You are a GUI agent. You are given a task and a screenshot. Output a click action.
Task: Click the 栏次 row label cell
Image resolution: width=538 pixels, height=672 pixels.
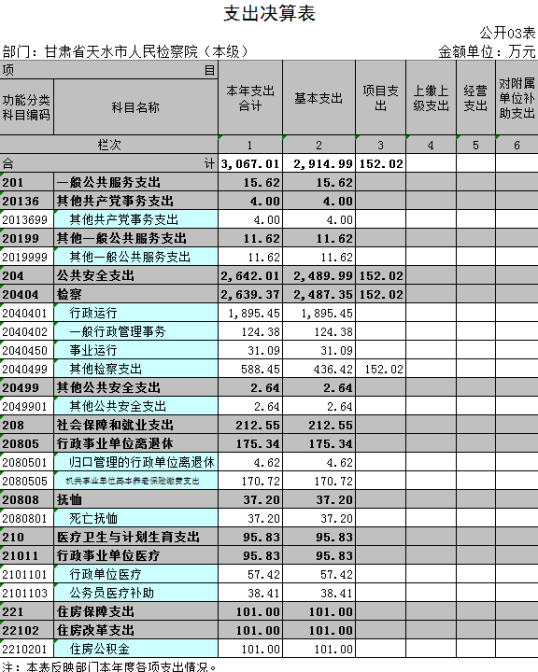[109, 145]
